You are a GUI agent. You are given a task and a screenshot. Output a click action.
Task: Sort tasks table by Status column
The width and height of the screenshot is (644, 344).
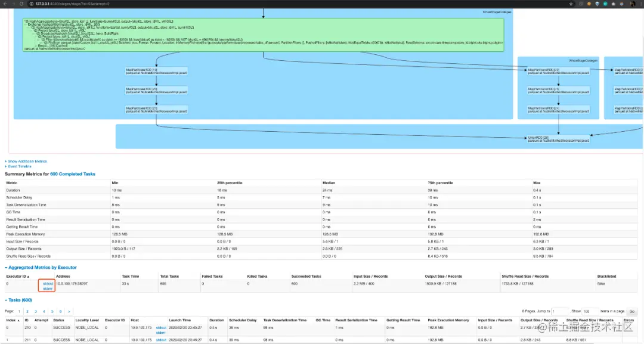tap(58, 320)
